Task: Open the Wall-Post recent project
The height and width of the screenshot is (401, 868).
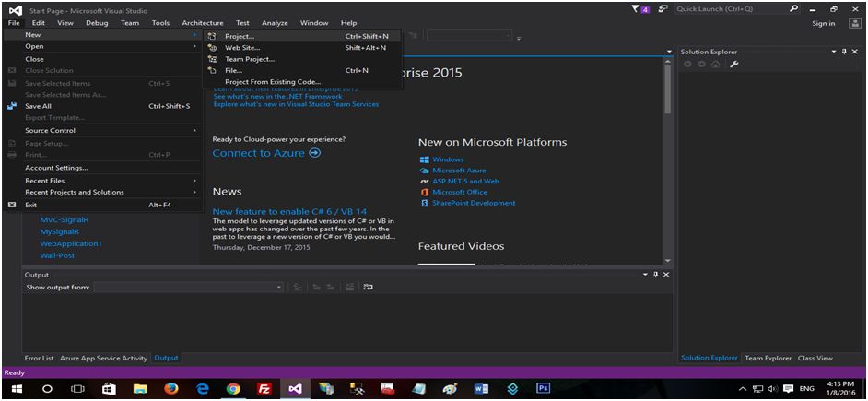Action: (x=57, y=256)
